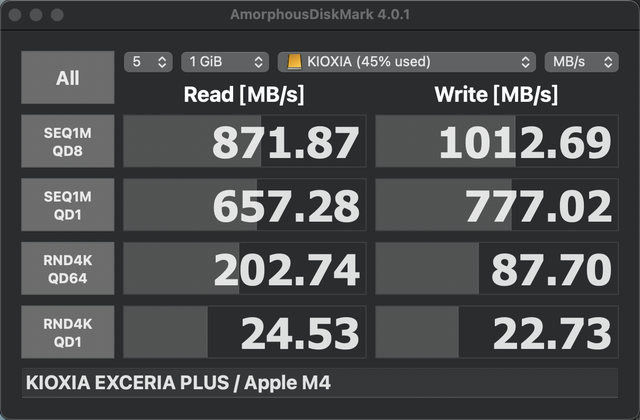Open the KIOXIA drive selection dropdown
640x420 pixels.
point(407,62)
